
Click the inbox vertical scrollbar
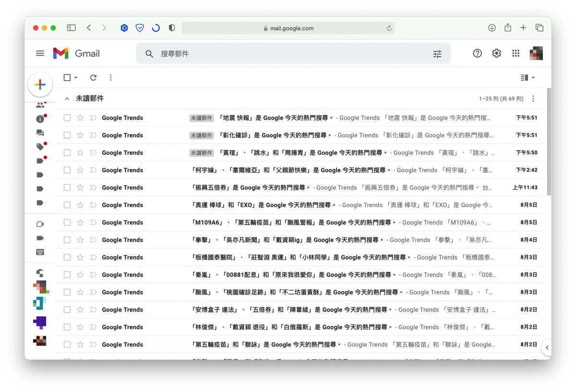pos(549,142)
